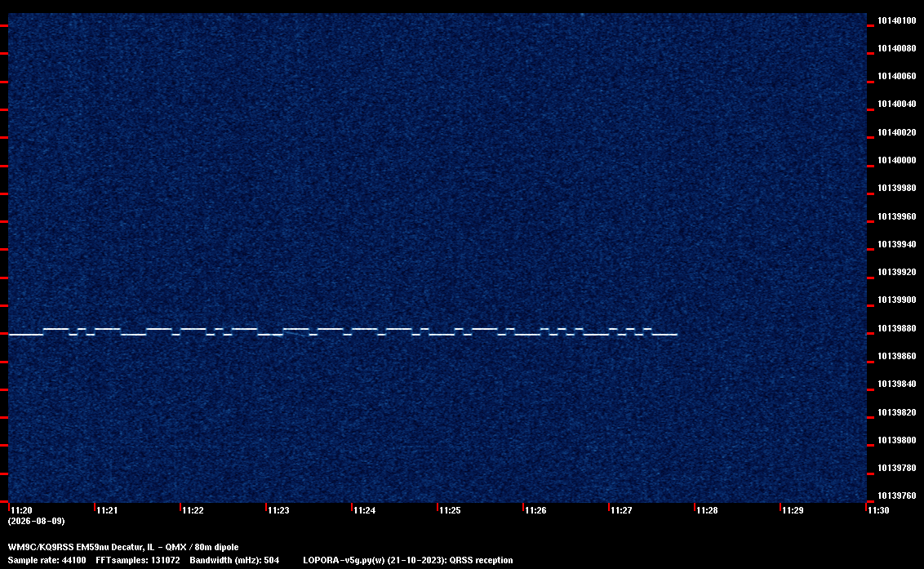Click the LOPORA-v5g.py QRSS reception text
This screenshot has height=569, width=924.
[408, 560]
